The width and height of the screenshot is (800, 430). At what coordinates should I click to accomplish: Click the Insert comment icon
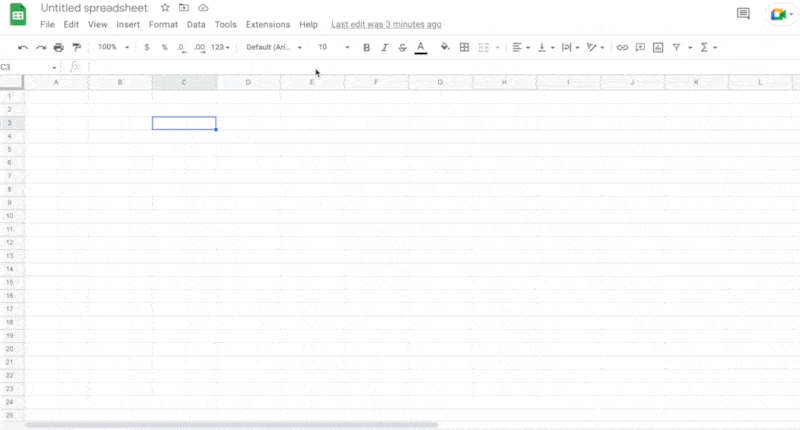[x=640, y=47]
